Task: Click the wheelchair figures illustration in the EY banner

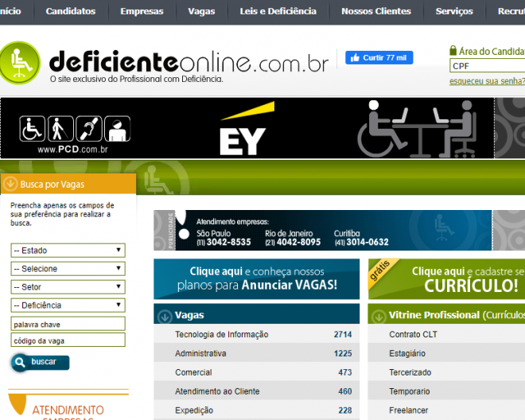Action: coord(417,129)
